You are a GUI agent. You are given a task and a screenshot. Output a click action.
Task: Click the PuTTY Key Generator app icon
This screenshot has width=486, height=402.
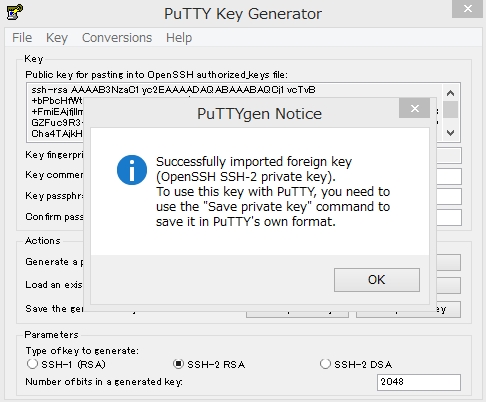click(x=15, y=12)
